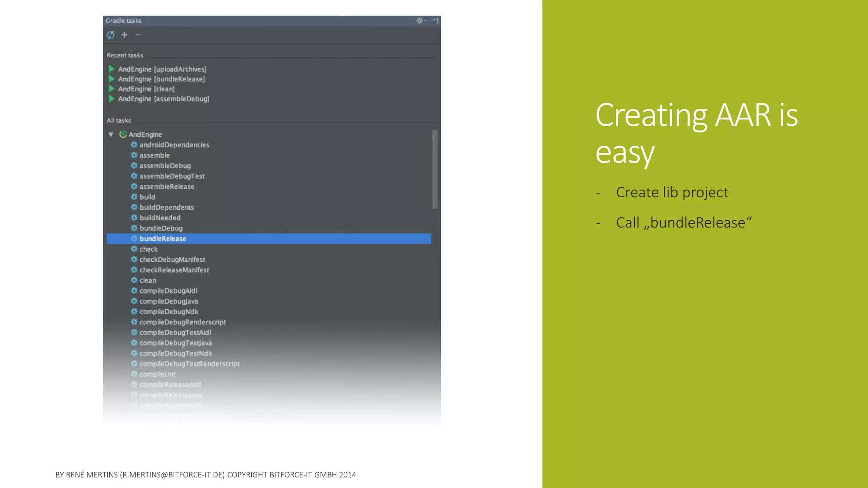Select the build task

(143, 197)
